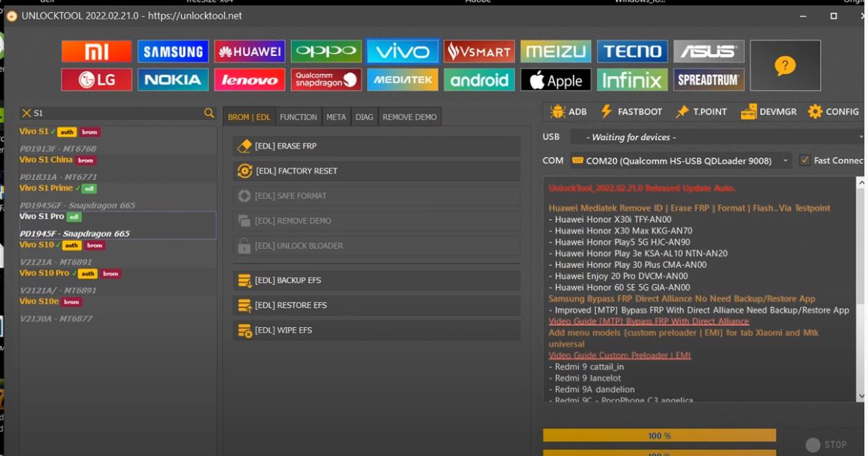Toggle the Fast Connect checkbox
This screenshot has height=456, width=868.
[805, 160]
